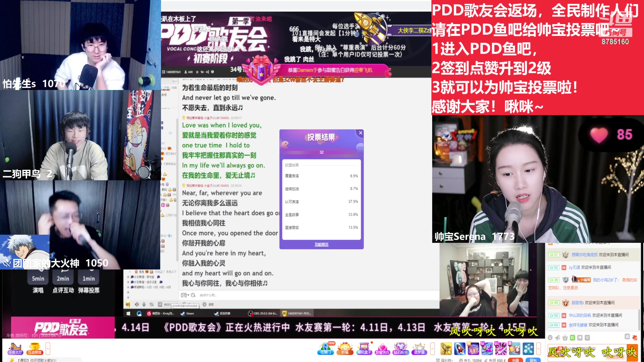The height and width of the screenshot is (362, 644).
Task: Select the 尊重表演 vote result row
Action: pyautogui.click(x=321, y=176)
